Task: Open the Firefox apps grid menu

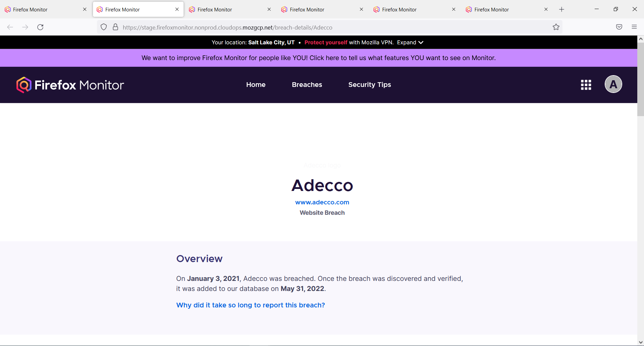Action: [586, 85]
